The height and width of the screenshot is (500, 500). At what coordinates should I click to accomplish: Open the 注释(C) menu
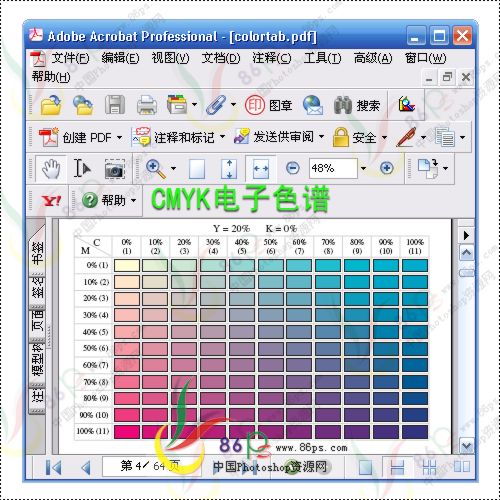point(271,58)
